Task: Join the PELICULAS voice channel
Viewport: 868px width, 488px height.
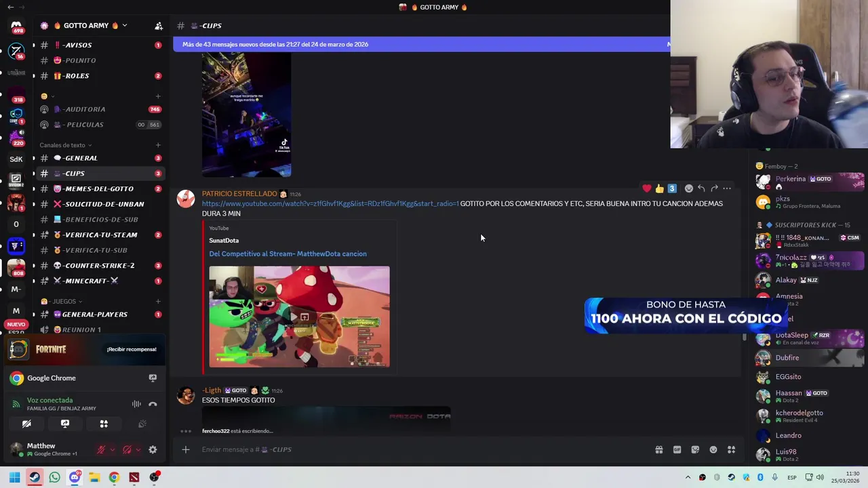Action: [x=99, y=125]
